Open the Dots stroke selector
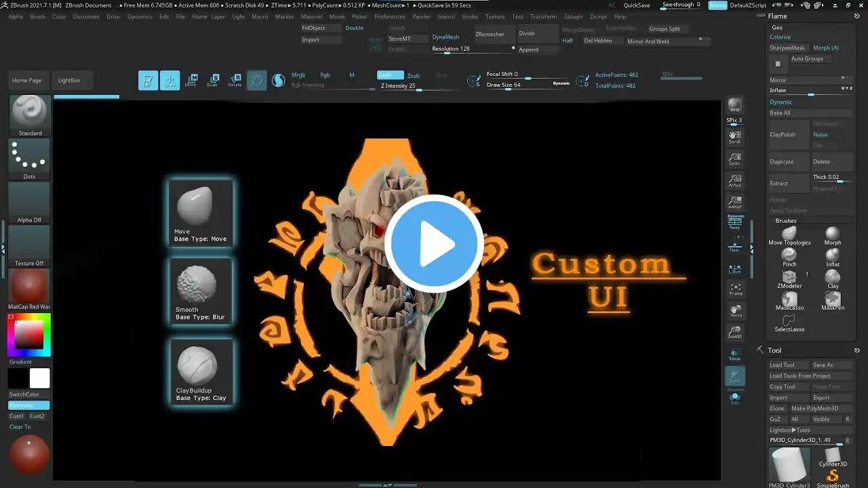The height and width of the screenshot is (488, 868). point(29,159)
